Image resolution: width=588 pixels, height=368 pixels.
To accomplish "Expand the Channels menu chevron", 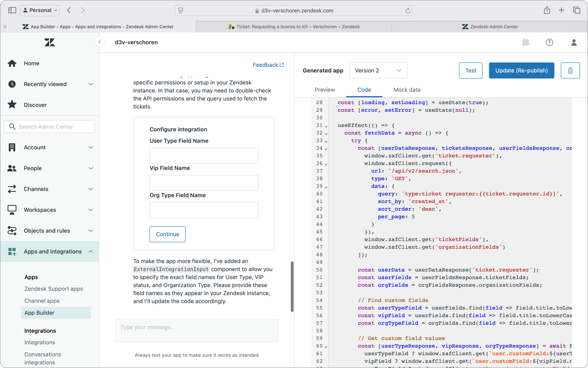I will (91, 189).
